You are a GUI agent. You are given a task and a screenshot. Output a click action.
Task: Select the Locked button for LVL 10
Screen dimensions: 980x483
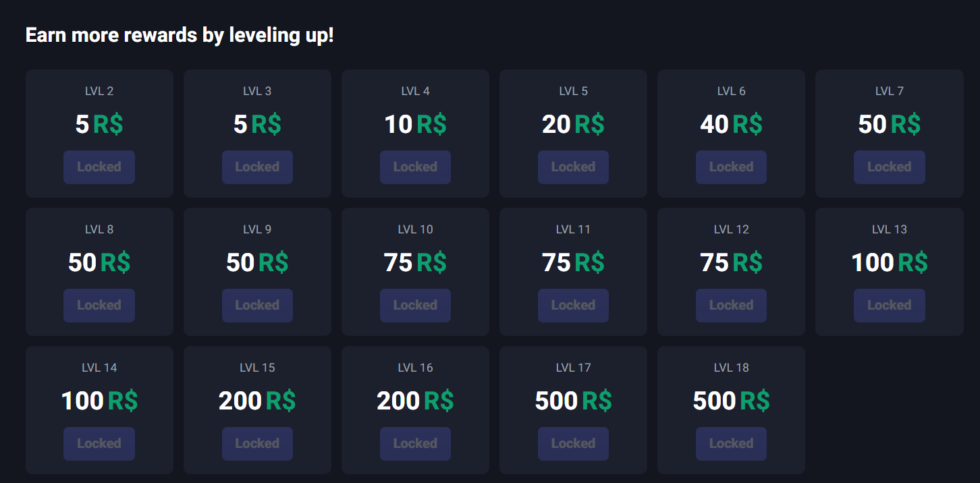(x=415, y=306)
